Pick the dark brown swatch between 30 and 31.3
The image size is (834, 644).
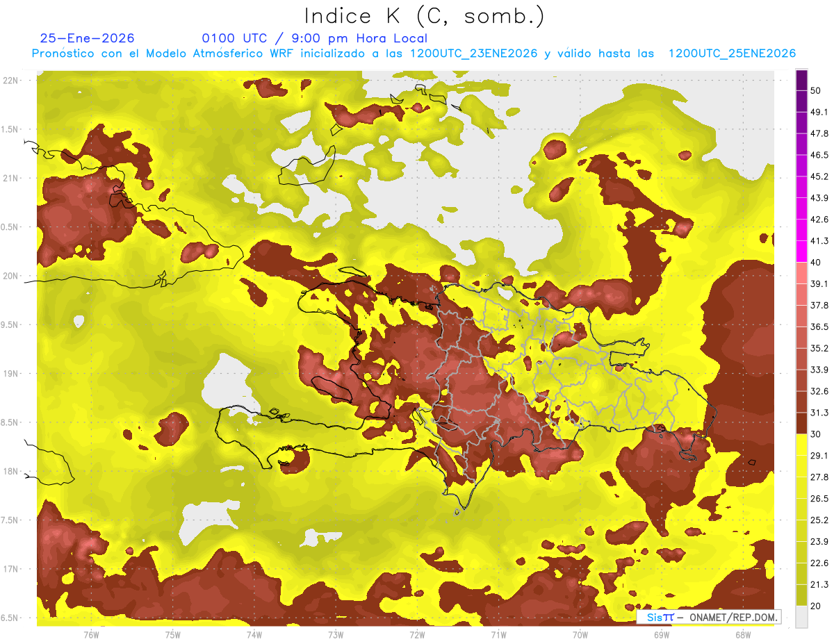point(802,423)
